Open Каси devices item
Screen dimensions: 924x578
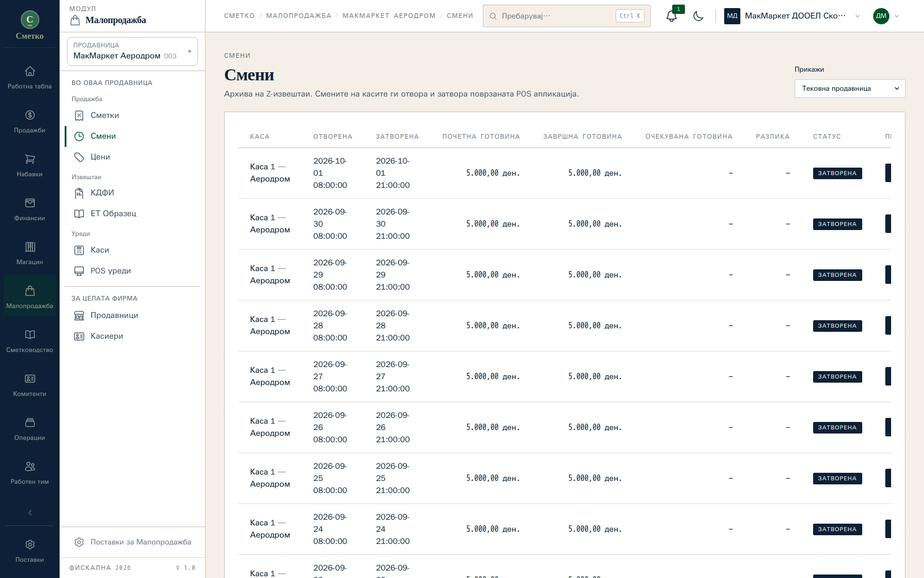(x=132, y=250)
